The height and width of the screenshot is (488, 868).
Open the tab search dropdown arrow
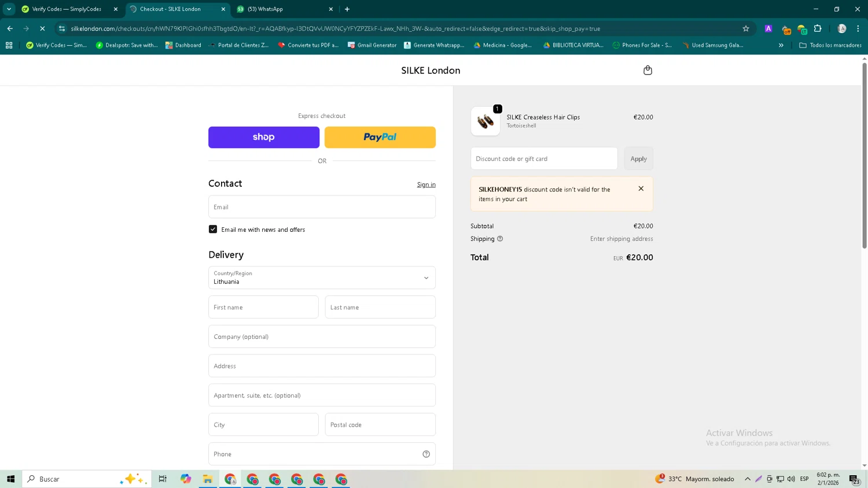coord(9,9)
